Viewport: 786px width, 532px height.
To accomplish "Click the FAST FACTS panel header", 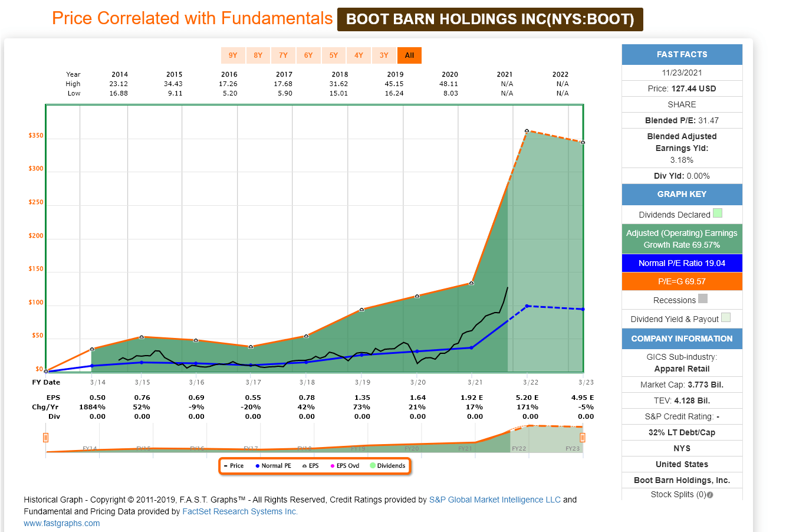I will click(x=682, y=54).
